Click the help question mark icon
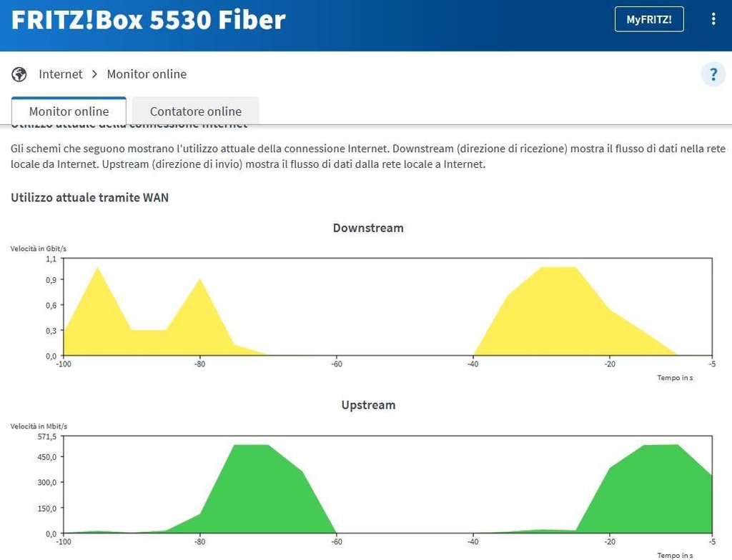Viewport: 732px width, 560px height. [x=713, y=74]
